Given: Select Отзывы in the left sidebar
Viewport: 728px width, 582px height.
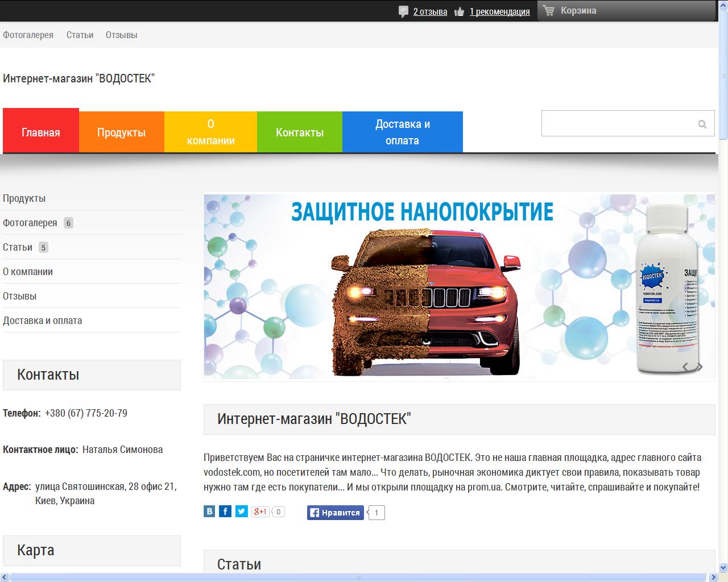Looking at the screenshot, I should [x=19, y=296].
